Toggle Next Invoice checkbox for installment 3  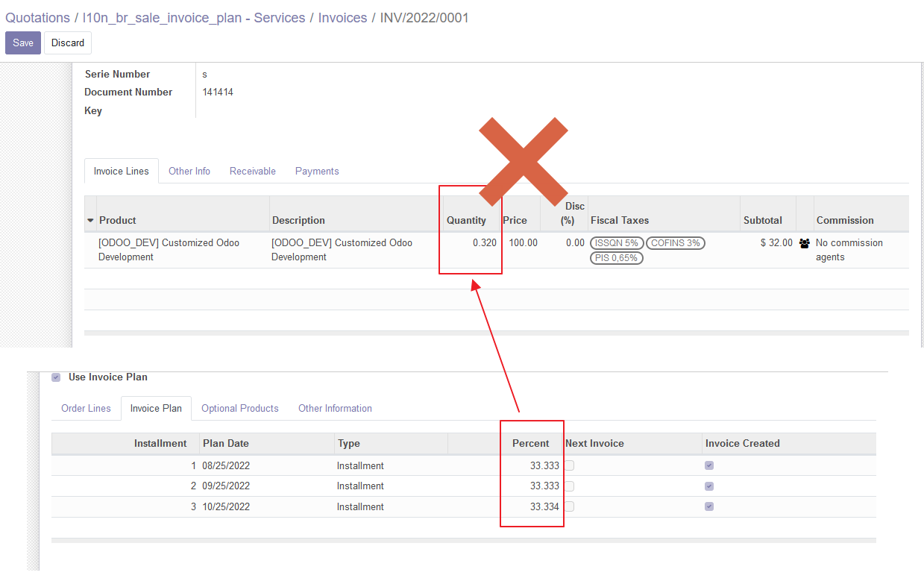click(x=569, y=506)
